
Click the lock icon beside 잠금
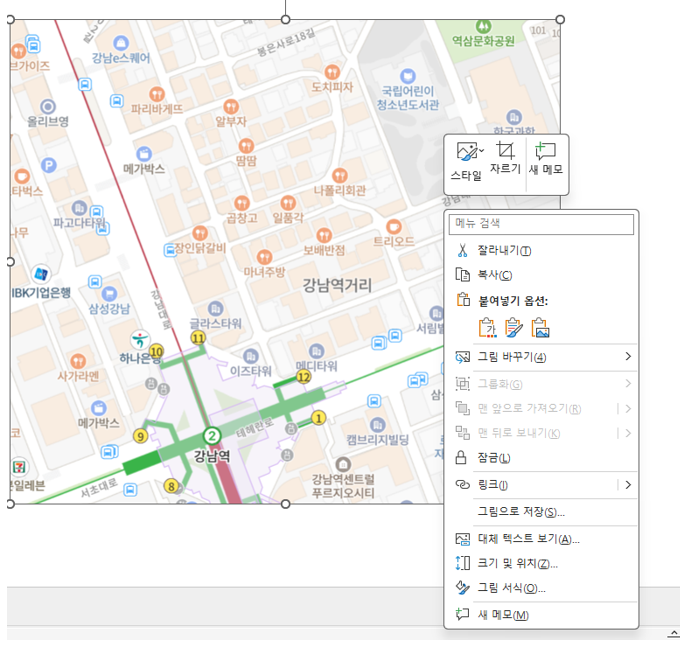(x=461, y=457)
